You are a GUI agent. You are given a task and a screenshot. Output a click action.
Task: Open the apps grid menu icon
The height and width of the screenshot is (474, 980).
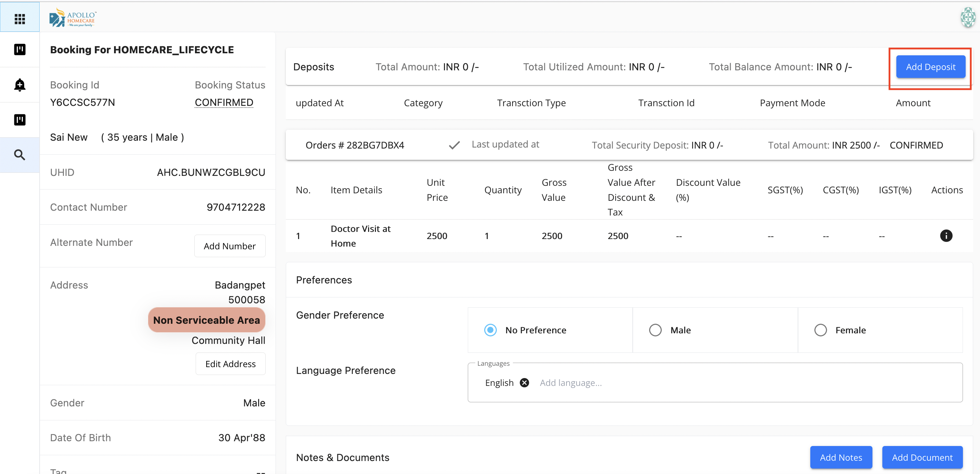coord(19,19)
